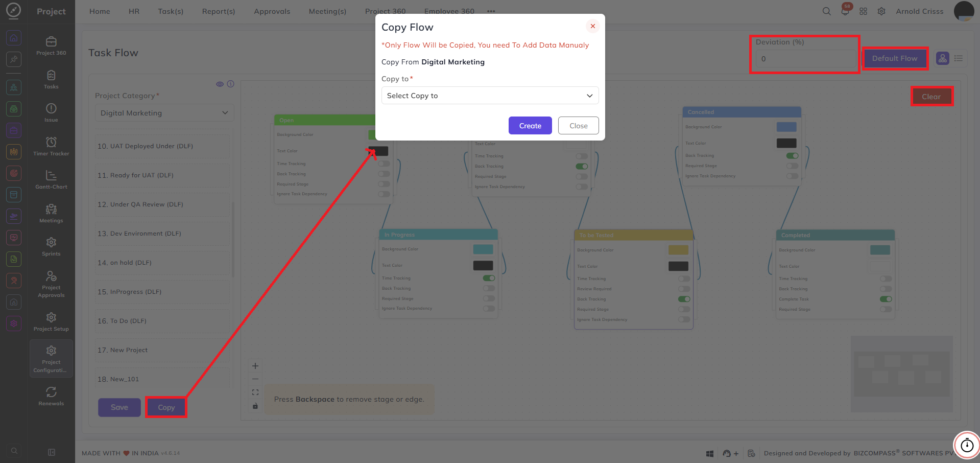Toggle Back Tracking in In Progress stage
The image size is (980, 463).
[489, 288]
